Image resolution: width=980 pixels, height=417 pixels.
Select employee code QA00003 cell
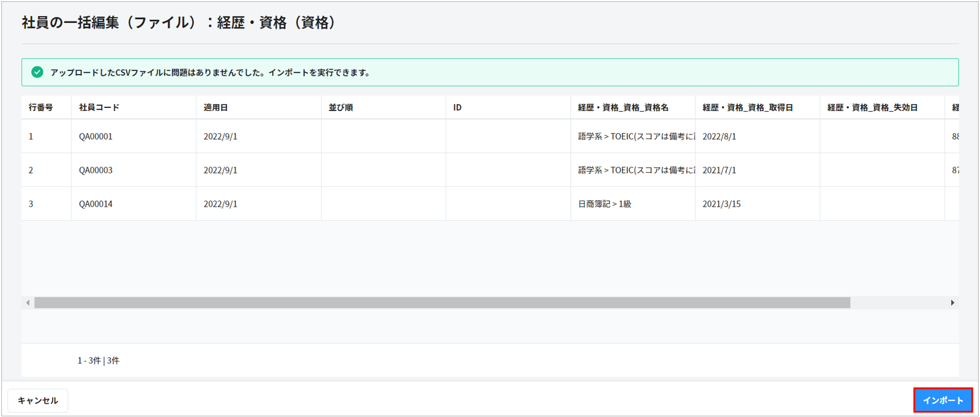click(96, 170)
